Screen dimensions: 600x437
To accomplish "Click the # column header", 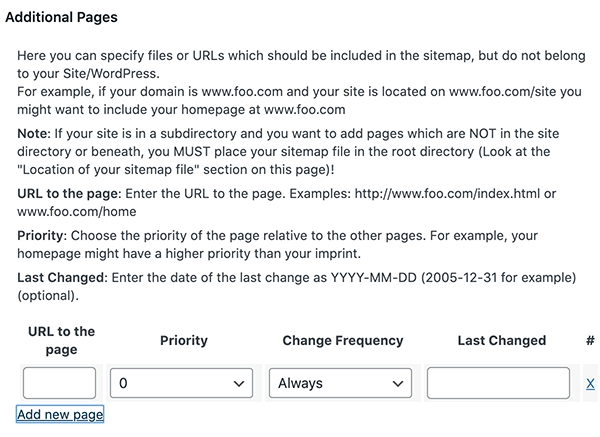I will (x=590, y=341).
